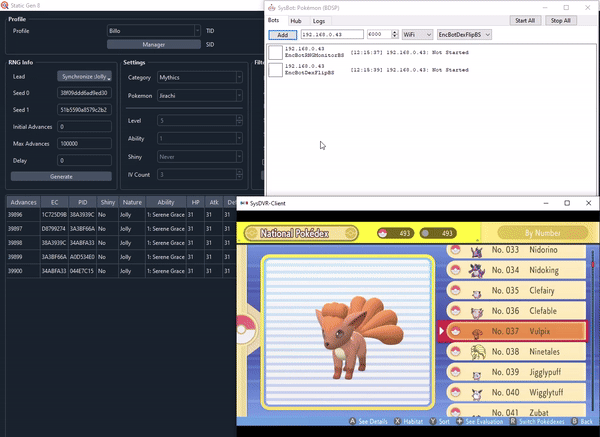Click the Seed 0 input field
This screenshot has width=600, height=437.
(84, 93)
